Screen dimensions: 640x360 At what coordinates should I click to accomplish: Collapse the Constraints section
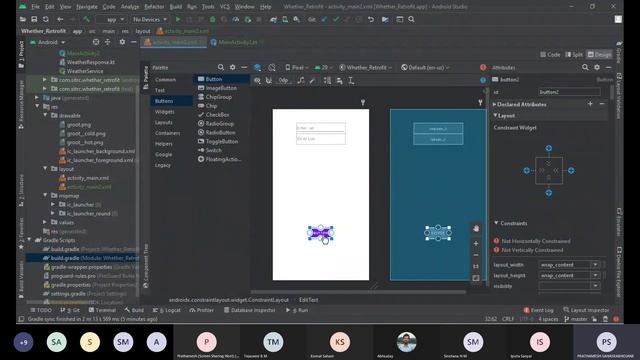coord(496,223)
